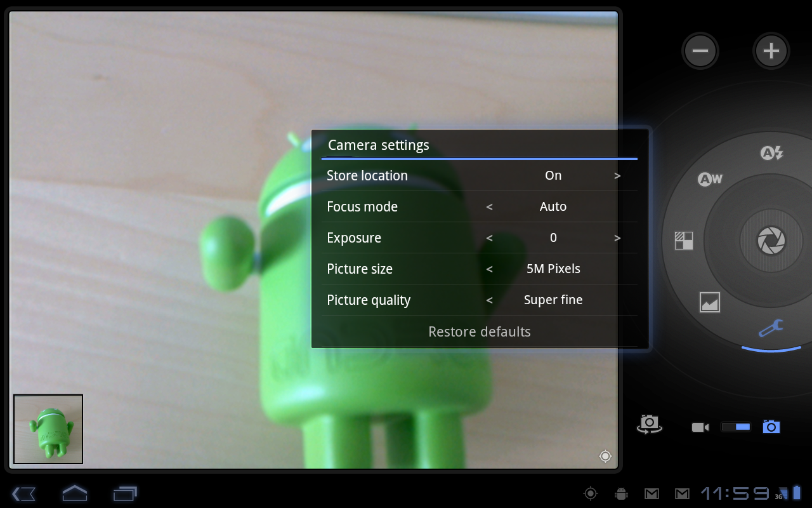Viewport: 812px width, 508px height.
Task: Click the 5M Pixels value
Action: tap(553, 269)
